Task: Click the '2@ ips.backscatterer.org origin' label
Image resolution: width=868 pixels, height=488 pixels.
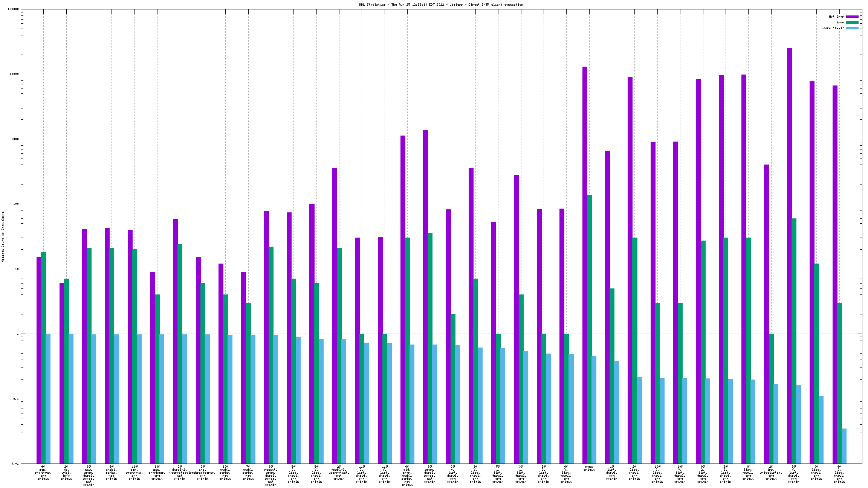Action: (x=203, y=473)
